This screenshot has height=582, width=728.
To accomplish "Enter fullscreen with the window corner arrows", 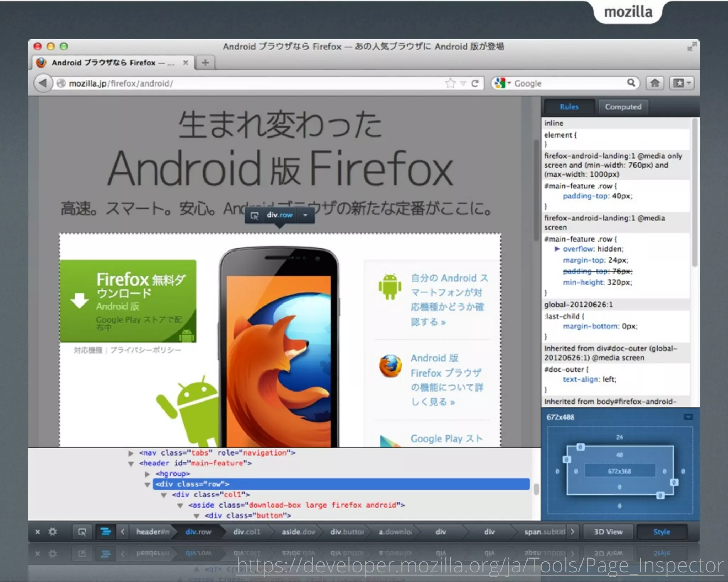I will [x=691, y=47].
